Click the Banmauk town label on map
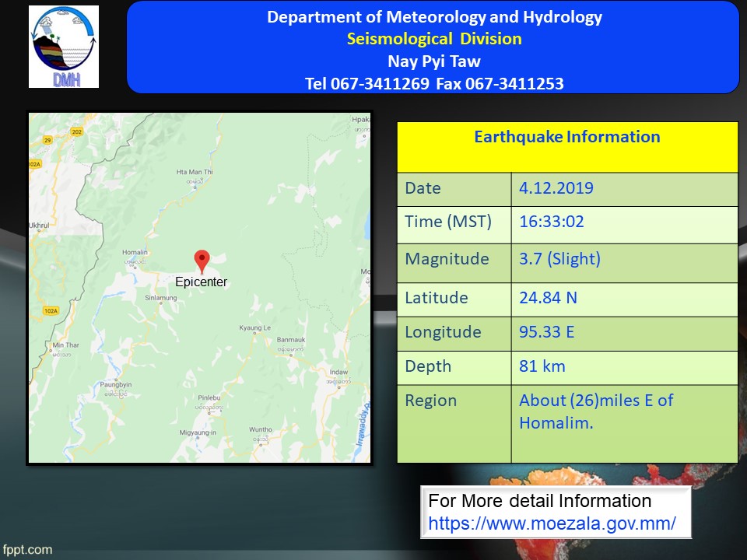This screenshot has height=560, width=747. click(291, 340)
